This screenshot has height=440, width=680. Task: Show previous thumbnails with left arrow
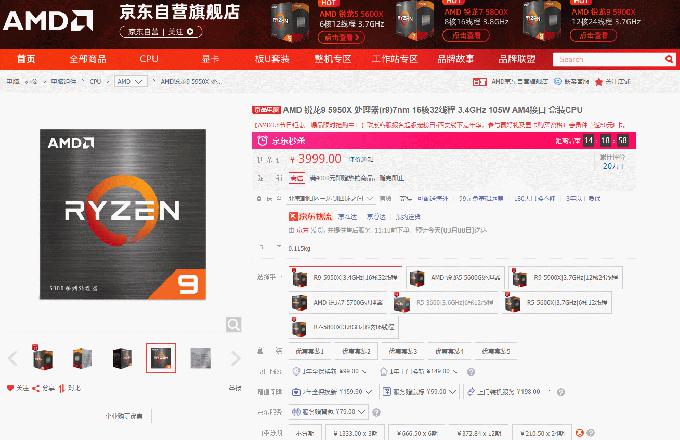(x=13, y=359)
